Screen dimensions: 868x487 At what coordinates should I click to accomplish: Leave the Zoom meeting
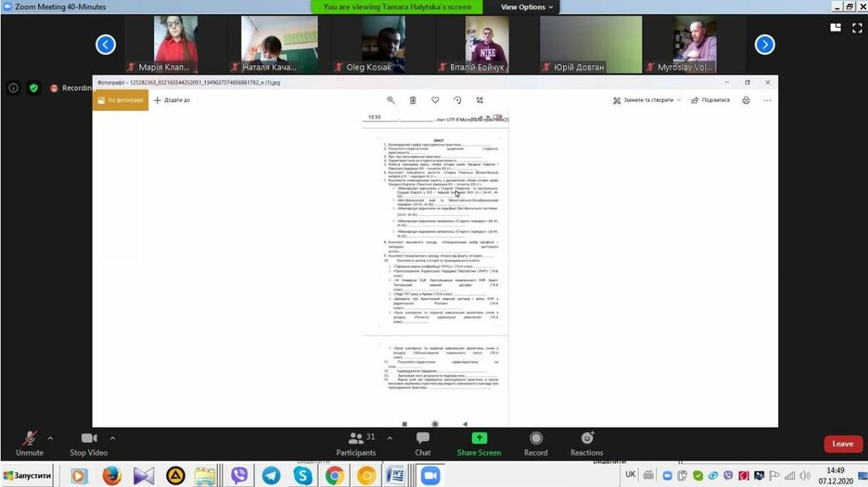[x=843, y=444]
